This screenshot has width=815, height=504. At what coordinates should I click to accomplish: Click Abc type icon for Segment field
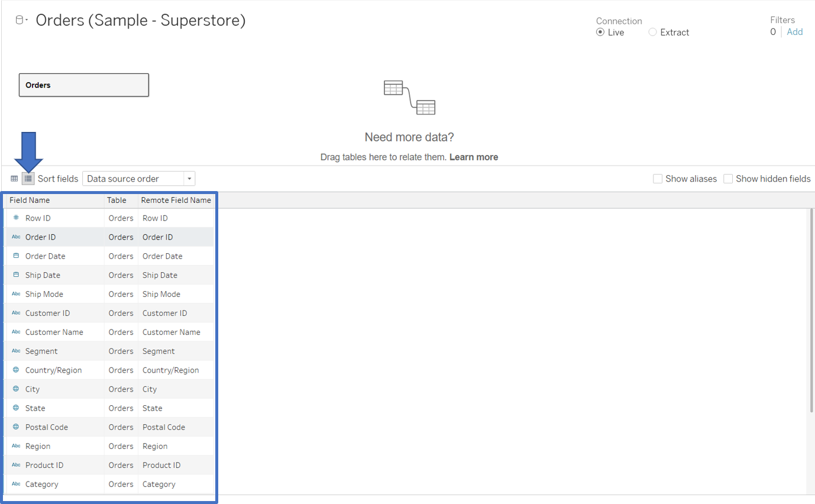16,351
